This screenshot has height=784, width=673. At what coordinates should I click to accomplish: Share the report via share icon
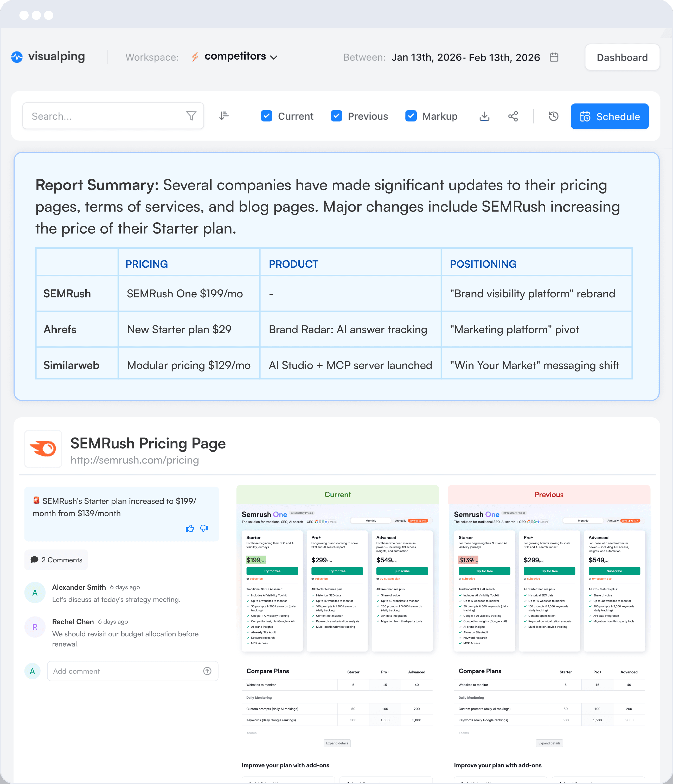tap(513, 116)
